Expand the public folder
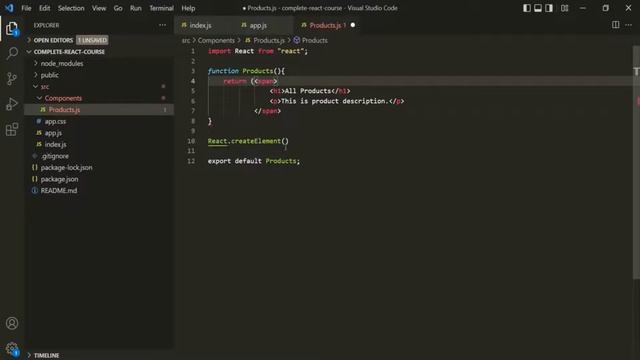Viewport: 640px width, 360px height. pos(49,75)
